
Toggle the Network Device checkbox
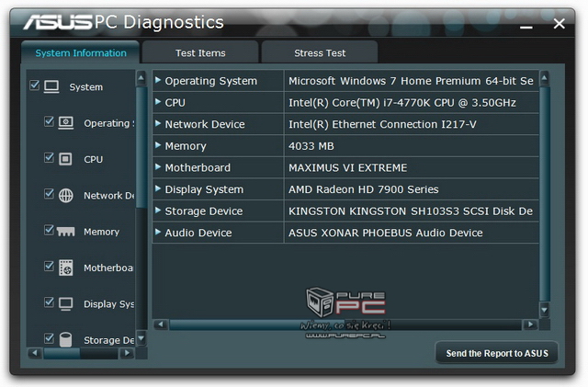tap(49, 193)
